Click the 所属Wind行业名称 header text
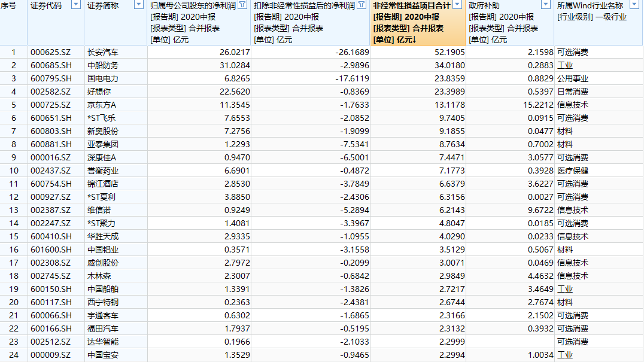Screen dimensions: 644x362 (590, 6)
